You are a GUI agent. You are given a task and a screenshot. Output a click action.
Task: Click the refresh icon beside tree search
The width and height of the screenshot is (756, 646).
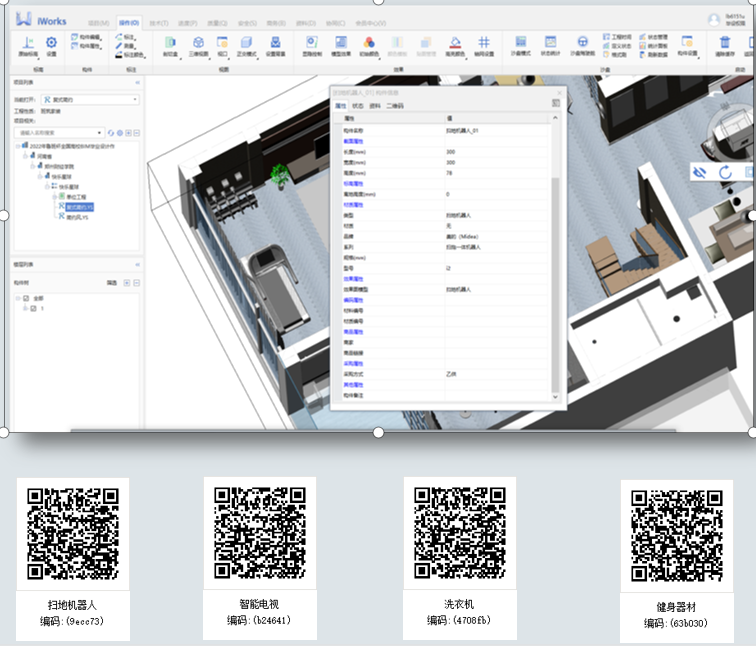coord(111,133)
